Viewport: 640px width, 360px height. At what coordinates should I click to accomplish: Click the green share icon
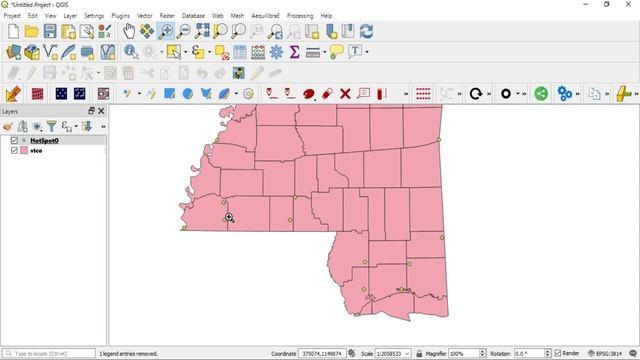pyautogui.click(x=541, y=94)
